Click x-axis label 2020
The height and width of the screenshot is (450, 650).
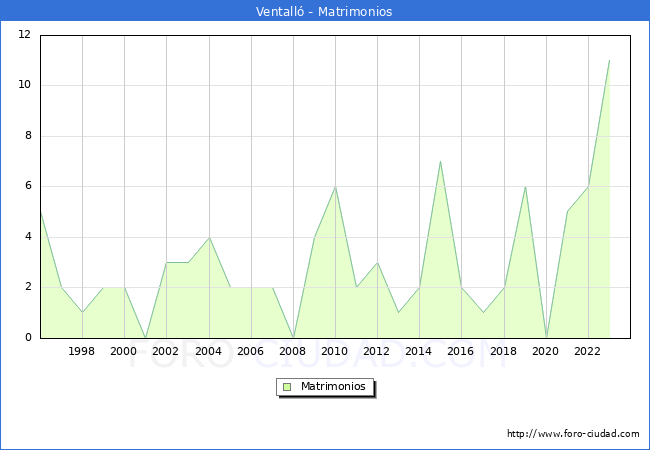546,351
